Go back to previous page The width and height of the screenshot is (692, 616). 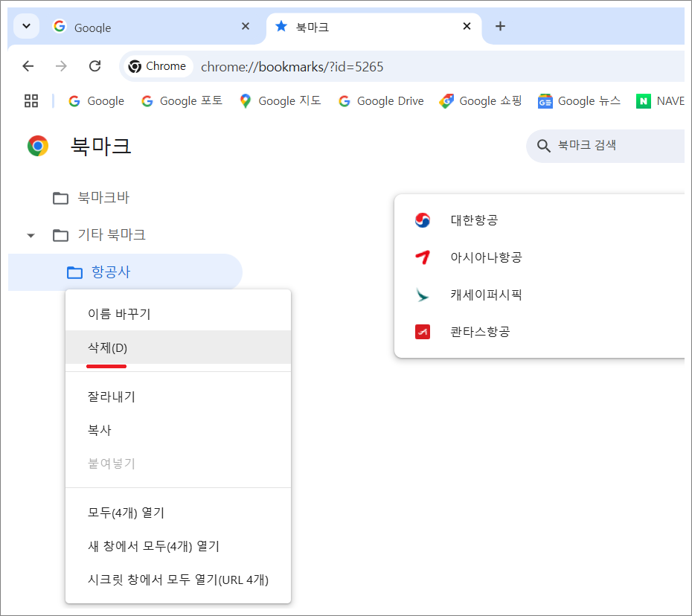pyautogui.click(x=28, y=66)
